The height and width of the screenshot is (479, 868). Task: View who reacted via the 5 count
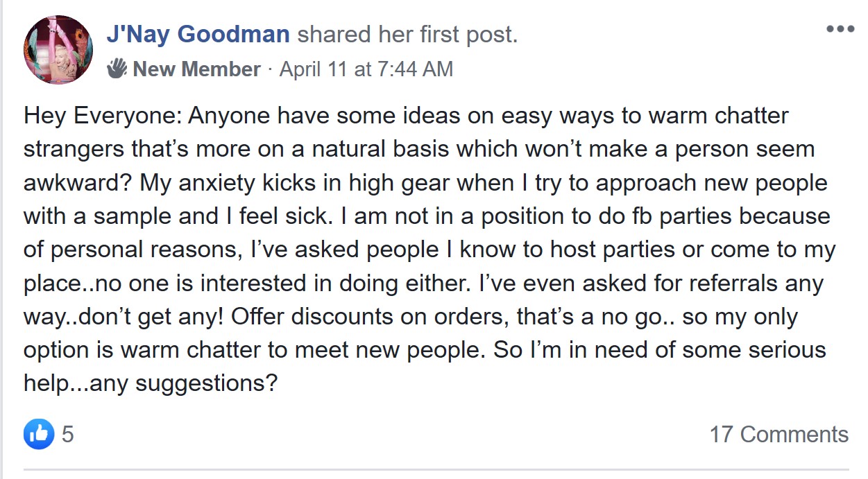tap(67, 435)
